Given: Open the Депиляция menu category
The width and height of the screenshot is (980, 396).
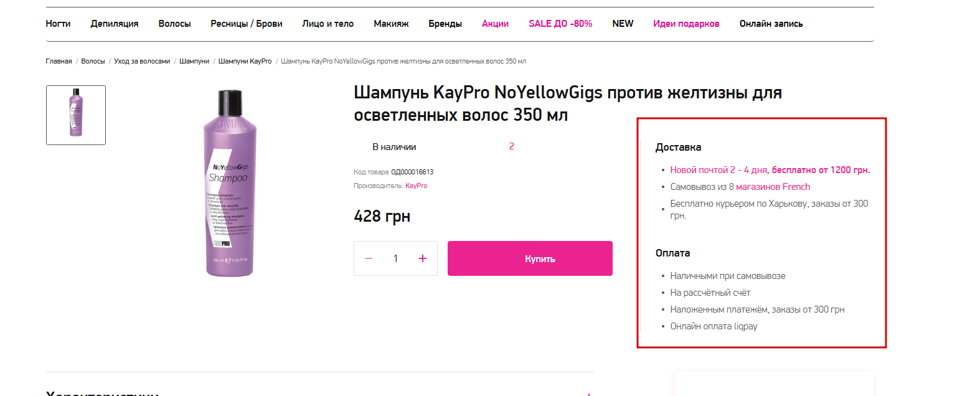Looking at the screenshot, I should click(115, 24).
